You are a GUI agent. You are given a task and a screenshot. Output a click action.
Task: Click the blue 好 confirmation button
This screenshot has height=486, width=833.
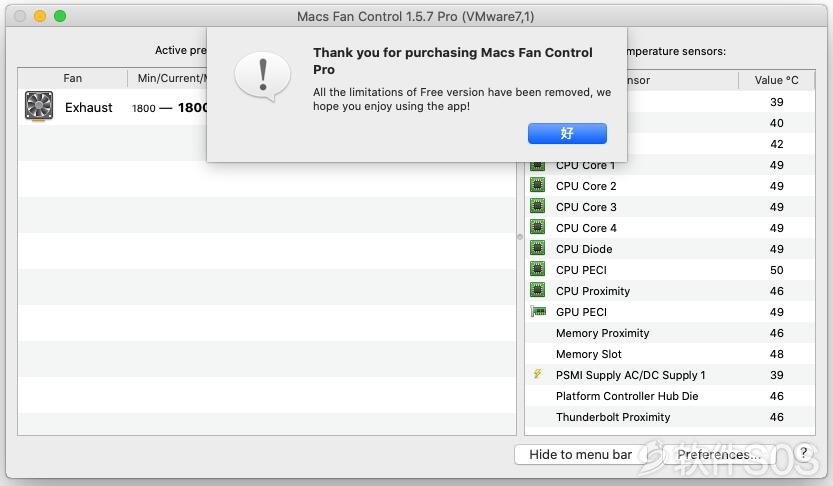(567, 133)
